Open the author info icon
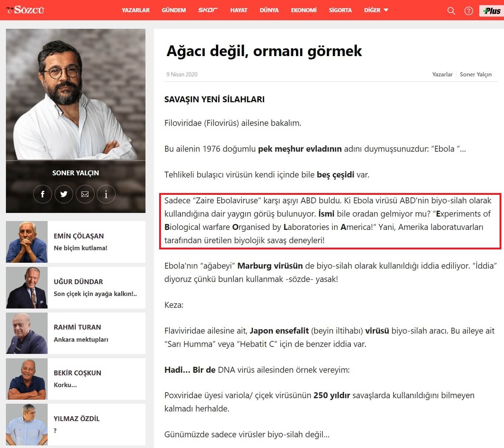Screen dimensions: 504x448 point(106,194)
